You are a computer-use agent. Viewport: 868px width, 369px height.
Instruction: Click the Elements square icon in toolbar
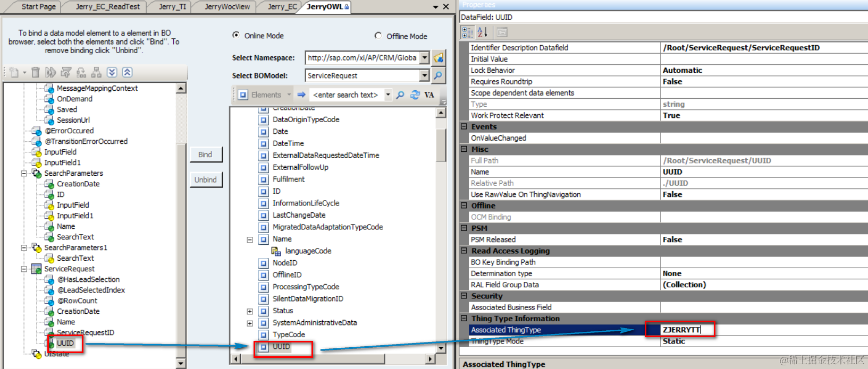[243, 95]
